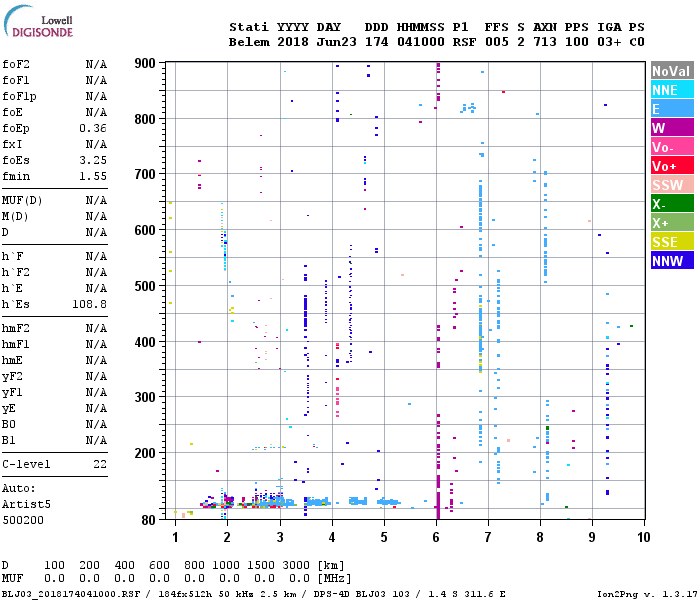The image size is (700, 600).
Task: Click the 500200 version number
Action: (23, 520)
